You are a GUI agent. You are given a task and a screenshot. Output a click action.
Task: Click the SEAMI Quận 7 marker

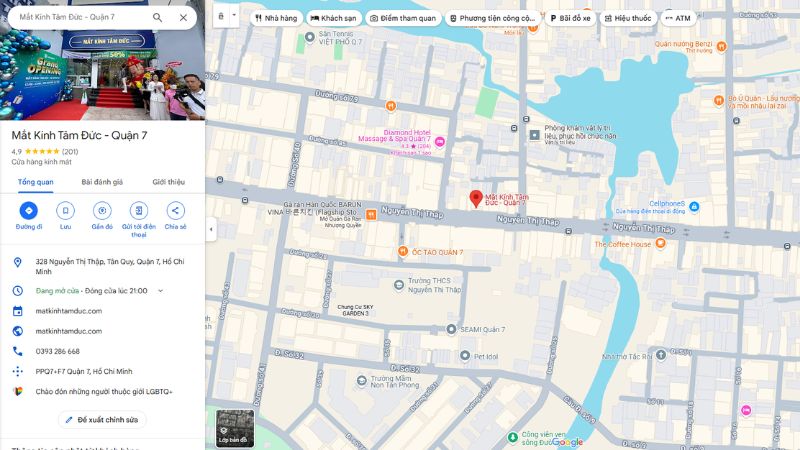[451, 329]
